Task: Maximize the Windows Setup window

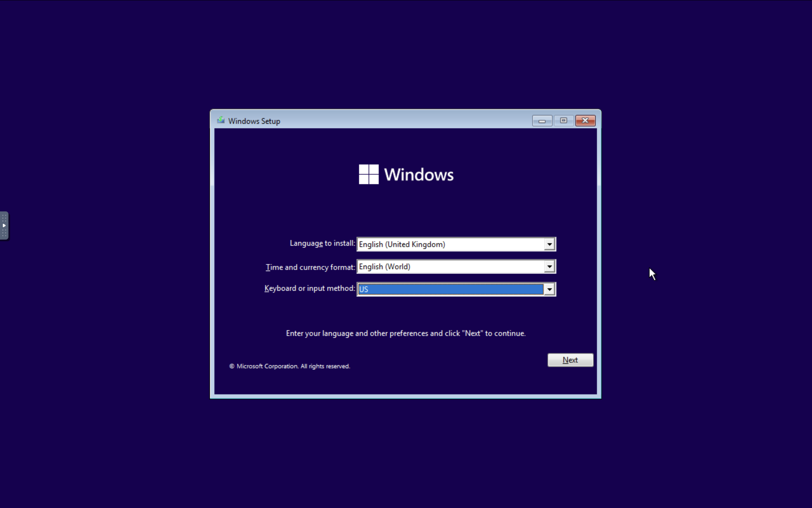Action: (x=564, y=121)
